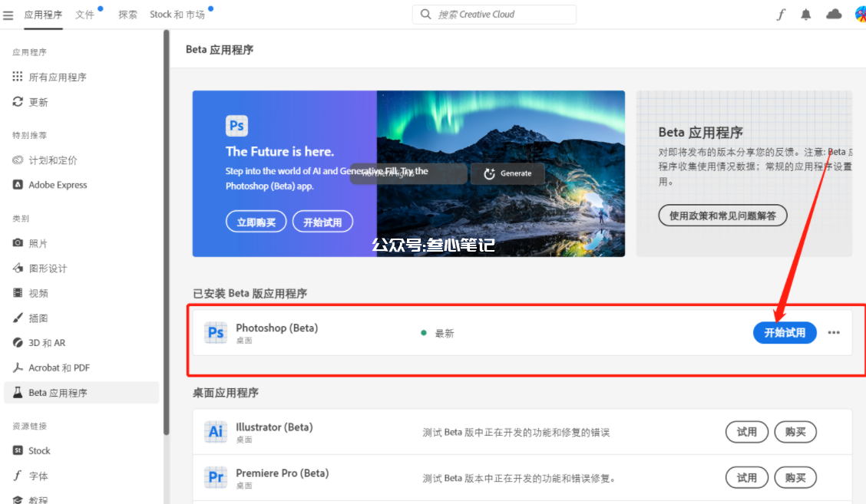Click the Generate button on banner
This screenshot has width=866, height=504.
pyautogui.click(x=507, y=173)
